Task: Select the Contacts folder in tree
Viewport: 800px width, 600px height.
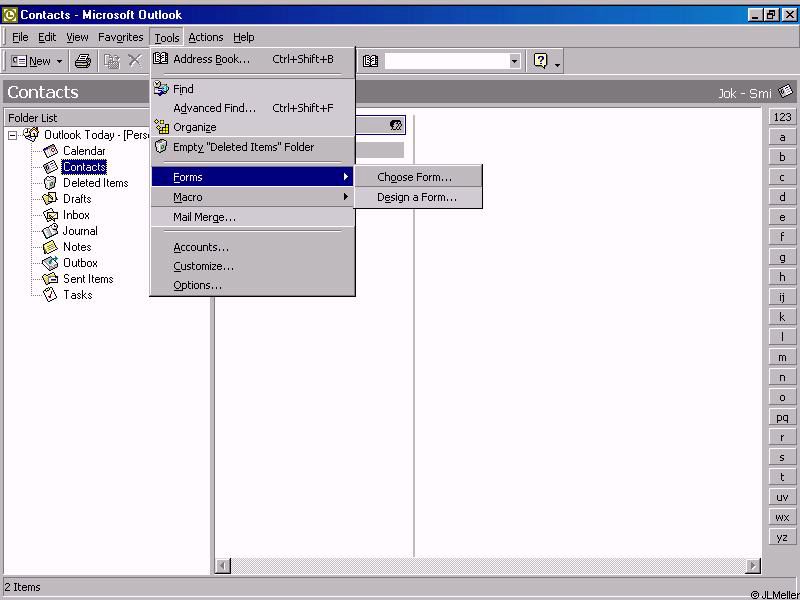Action: (x=84, y=167)
